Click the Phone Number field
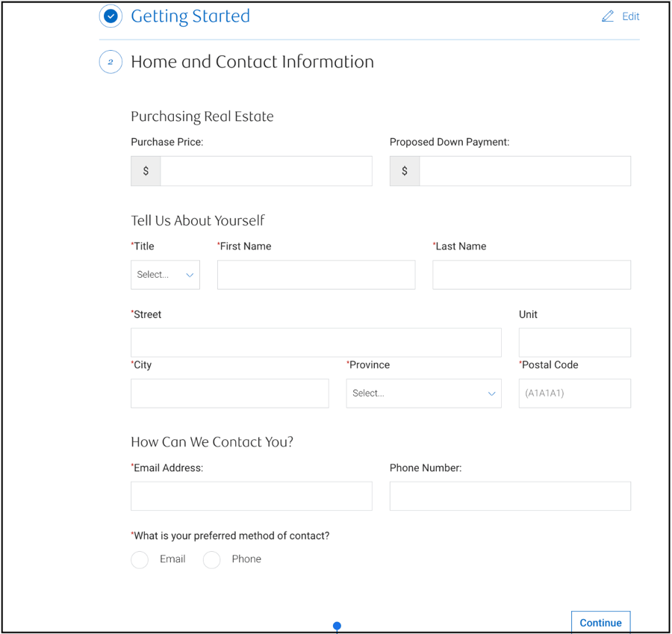Image resolution: width=672 pixels, height=634 pixels. pos(510,496)
